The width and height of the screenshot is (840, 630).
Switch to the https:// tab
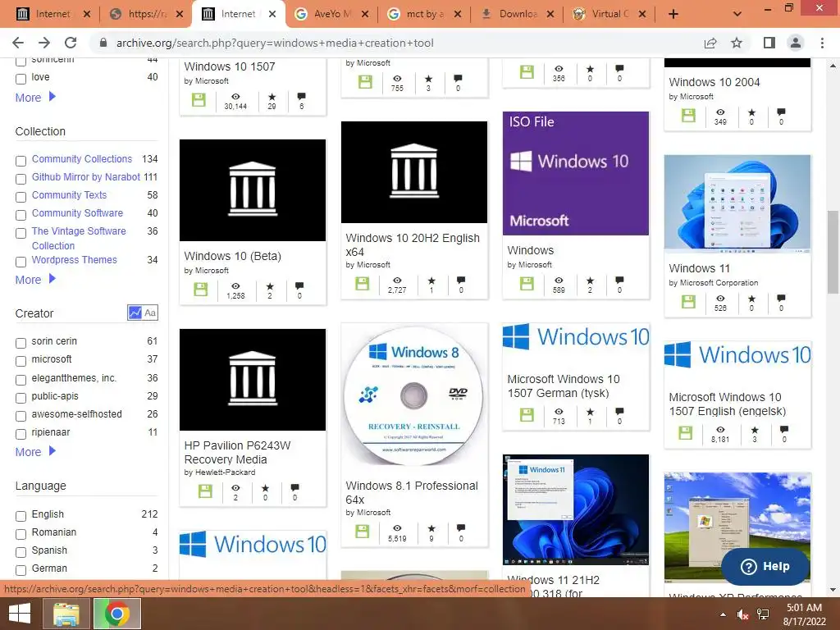point(147,14)
